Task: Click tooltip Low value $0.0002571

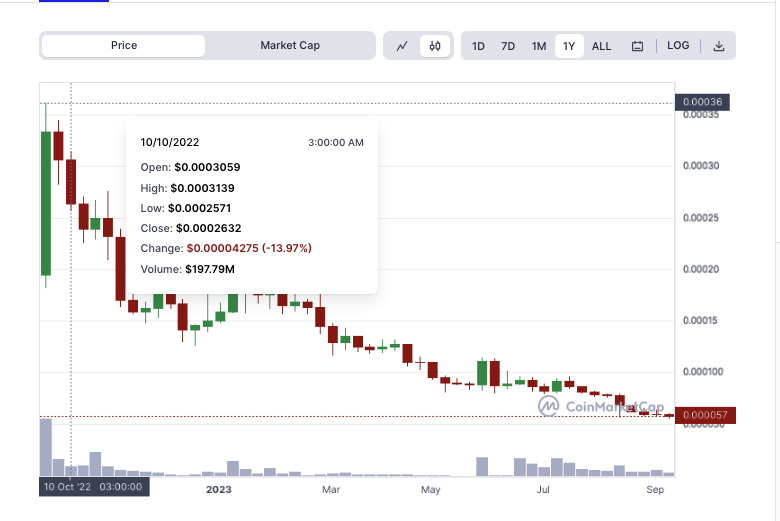Action: (x=199, y=208)
